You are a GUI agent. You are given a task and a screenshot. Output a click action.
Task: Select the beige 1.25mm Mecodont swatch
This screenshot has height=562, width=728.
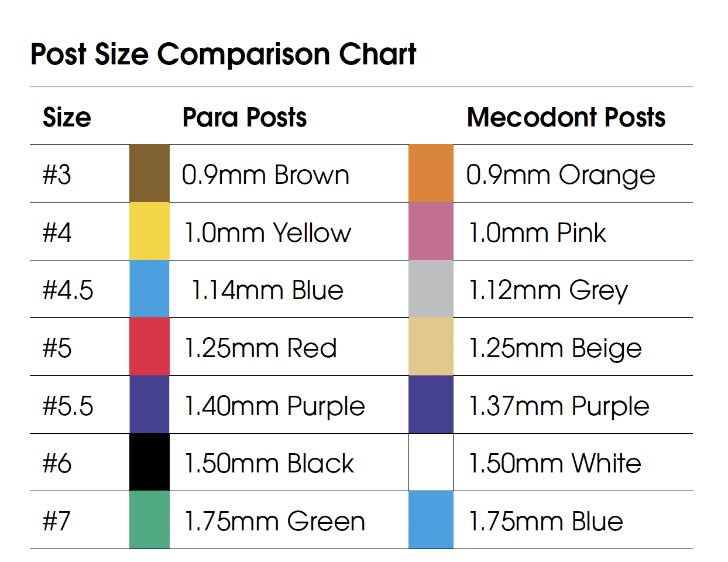point(431,347)
